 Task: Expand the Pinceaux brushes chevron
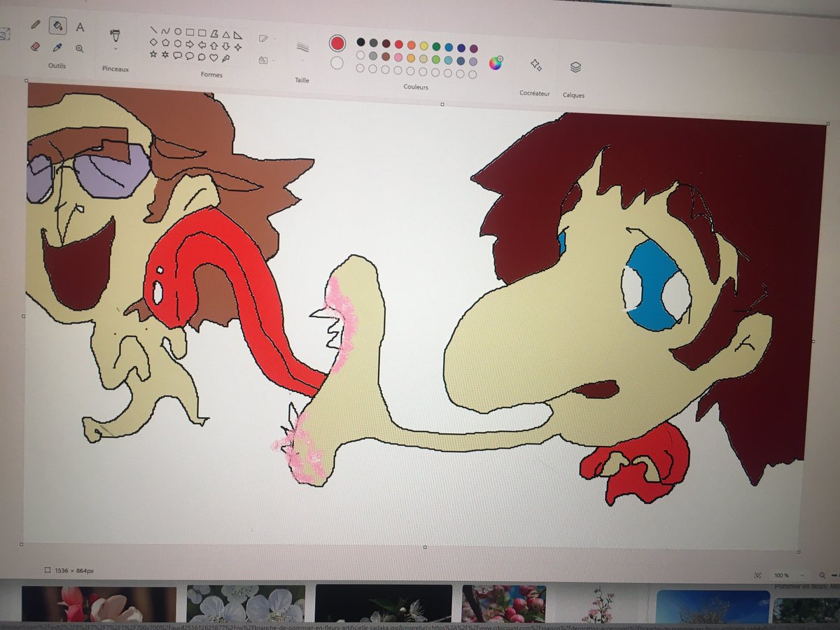point(115,49)
